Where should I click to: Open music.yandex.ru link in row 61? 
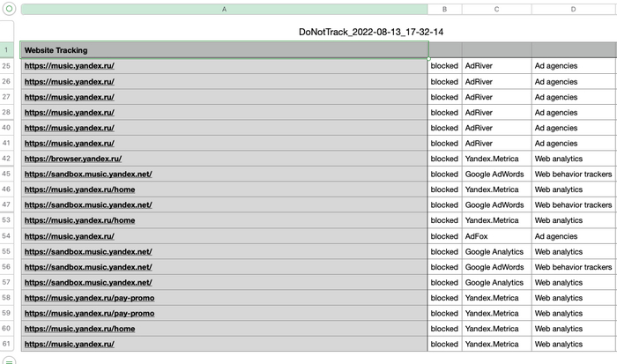coord(70,344)
